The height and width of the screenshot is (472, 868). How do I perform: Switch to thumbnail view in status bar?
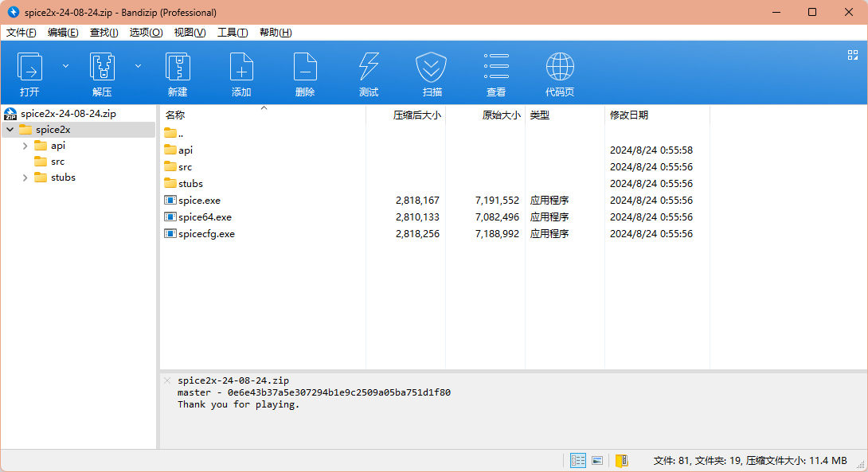coord(597,461)
